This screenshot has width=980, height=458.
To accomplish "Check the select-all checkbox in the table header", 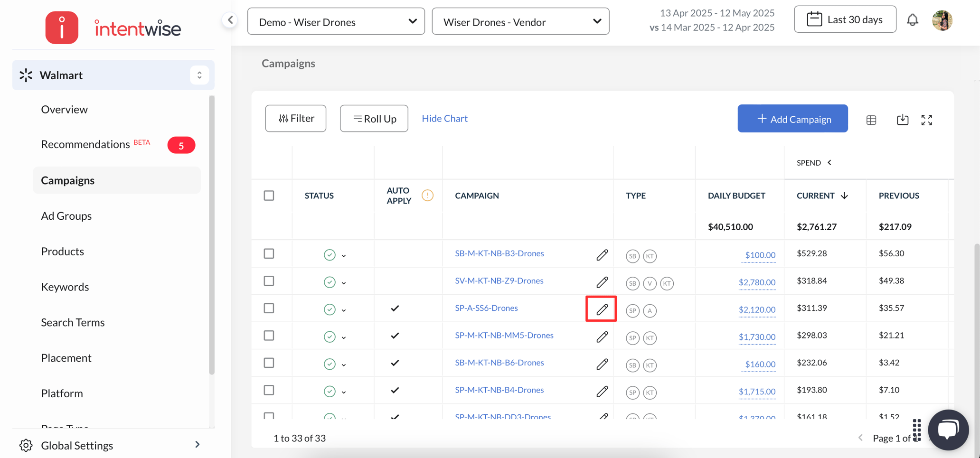I will pos(269,195).
